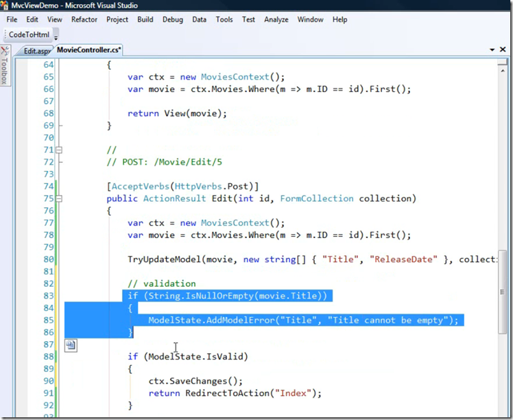This screenshot has height=420, width=513.
Task: Click RedirectToAction on line 91
Action: 227,393
